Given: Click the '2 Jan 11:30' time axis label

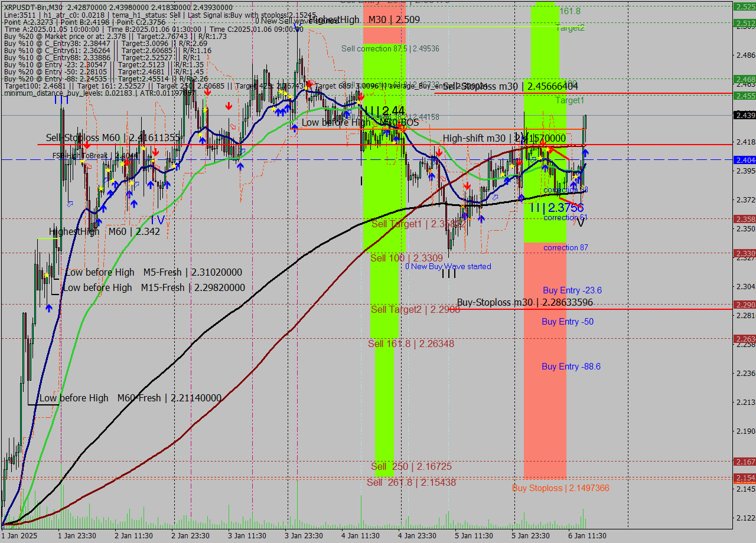Looking at the screenshot, I should (x=133, y=536).
